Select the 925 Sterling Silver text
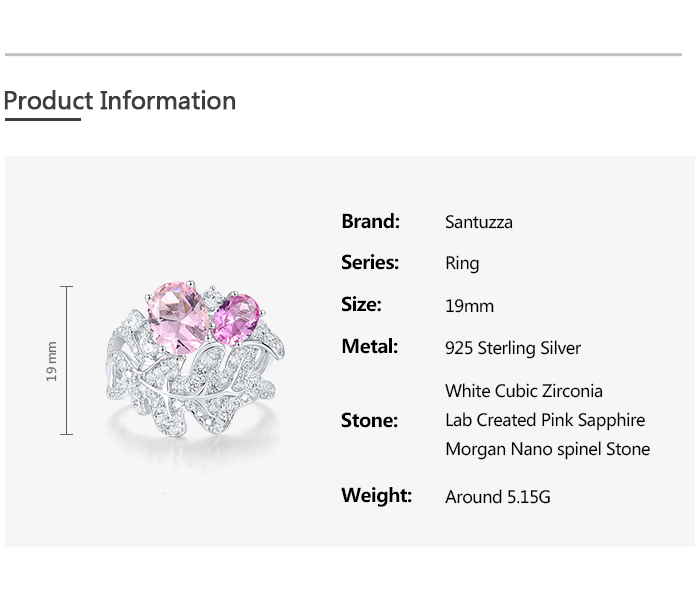This screenshot has width=700, height=607. [512, 348]
